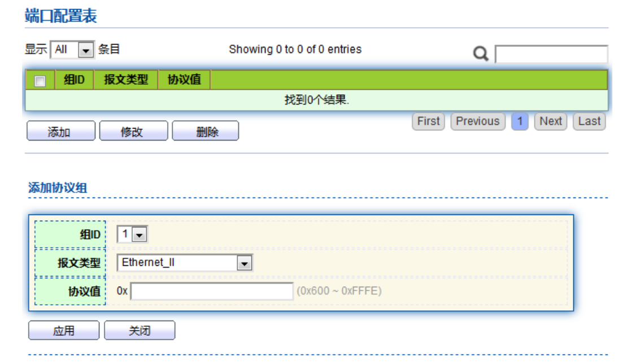631x364 pixels.
Task: Tick the select-all checkbox in table header
Action: click(x=40, y=81)
